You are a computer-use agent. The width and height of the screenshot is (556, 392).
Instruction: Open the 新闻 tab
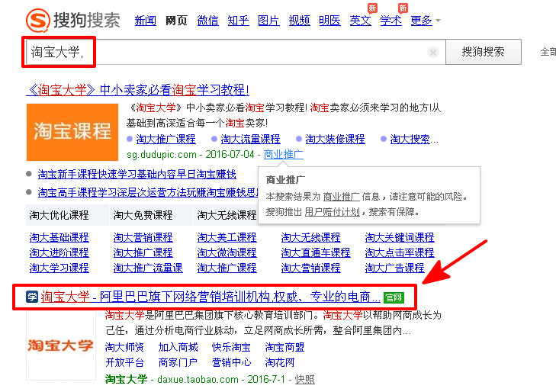146,21
